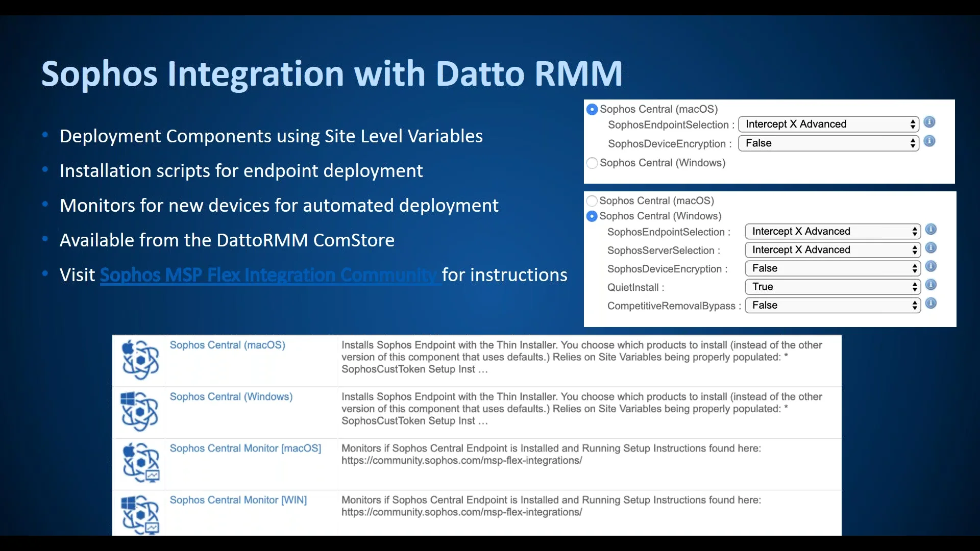The image size is (980, 551).
Task: Click the QuietInstall label
Action: [x=635, y=287]
